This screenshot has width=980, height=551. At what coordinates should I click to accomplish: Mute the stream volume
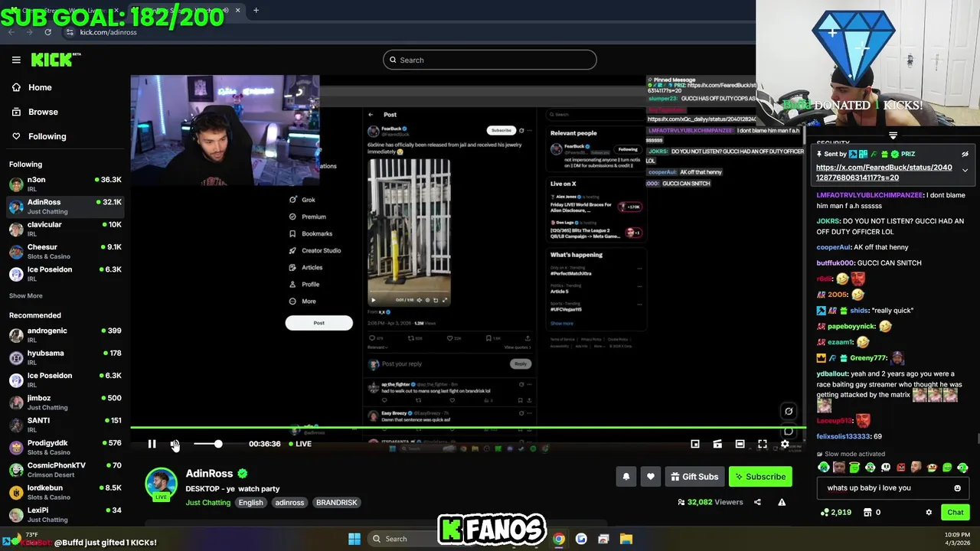[x=175, y=444]
